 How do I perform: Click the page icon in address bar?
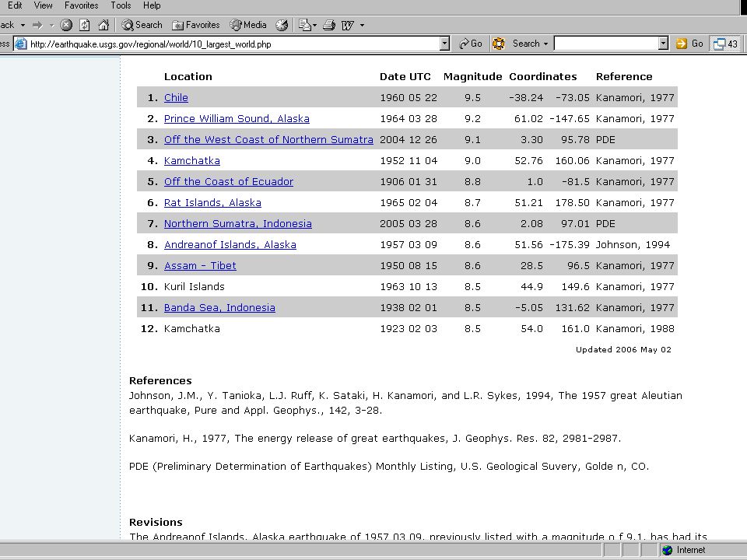pyautogui.click(x=21, y=44)
